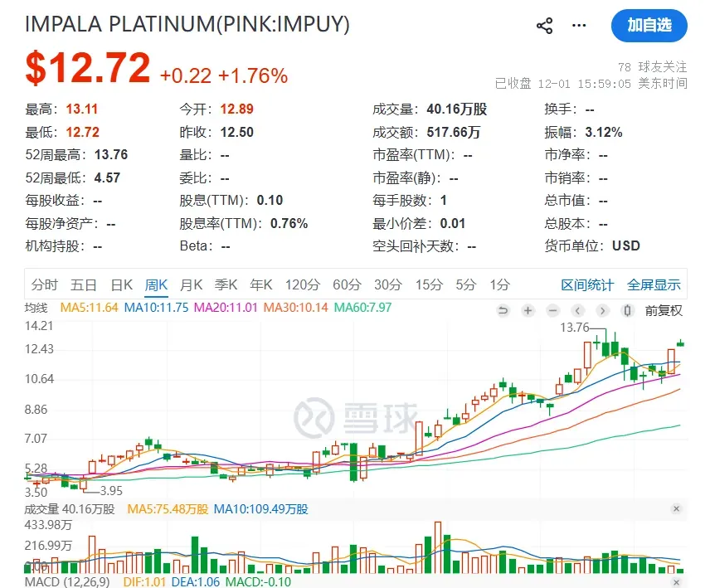Click the 均线 label
710x588 pixels.
point(36,308)
